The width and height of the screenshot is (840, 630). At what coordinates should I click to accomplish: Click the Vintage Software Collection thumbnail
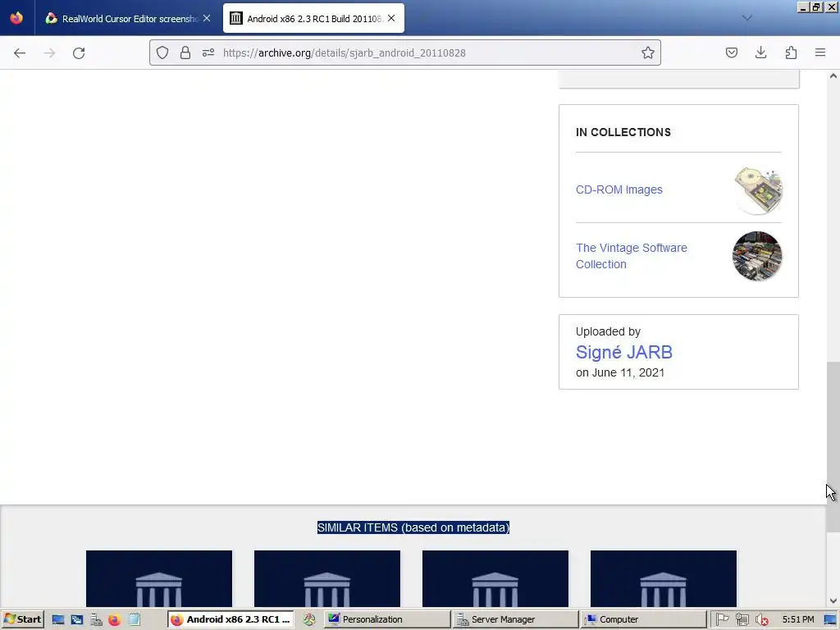pos(757,256)
